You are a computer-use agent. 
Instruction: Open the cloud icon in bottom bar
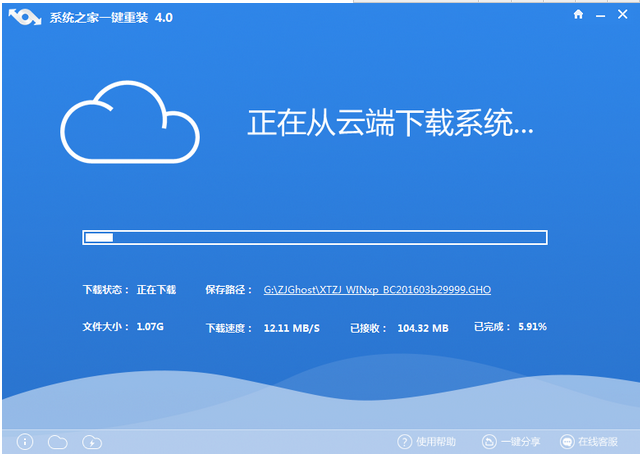pyautogui.click(x=58, y=441)
